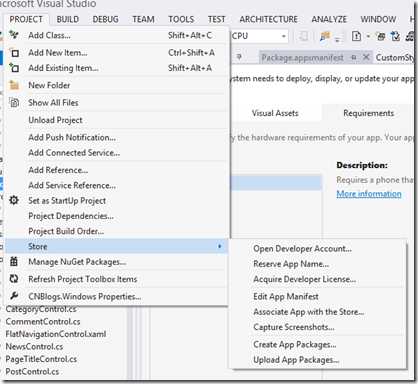Choose Add Service Reference…

pyautogui.click(x=117, y=185)
